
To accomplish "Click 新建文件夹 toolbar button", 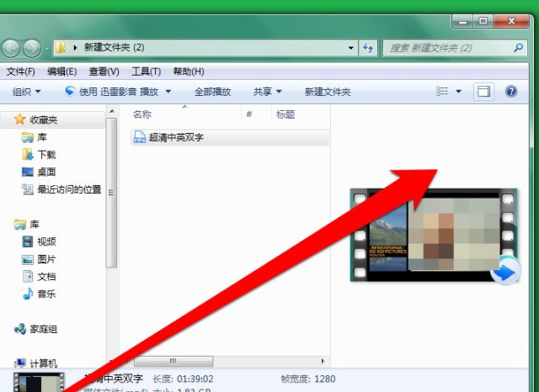I will coord(328,92).
